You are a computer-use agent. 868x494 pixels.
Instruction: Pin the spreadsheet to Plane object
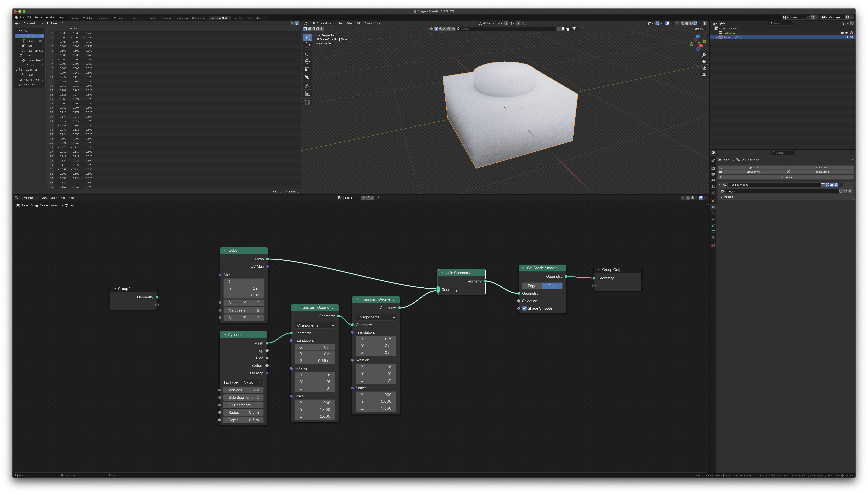(x=62, y=23)
